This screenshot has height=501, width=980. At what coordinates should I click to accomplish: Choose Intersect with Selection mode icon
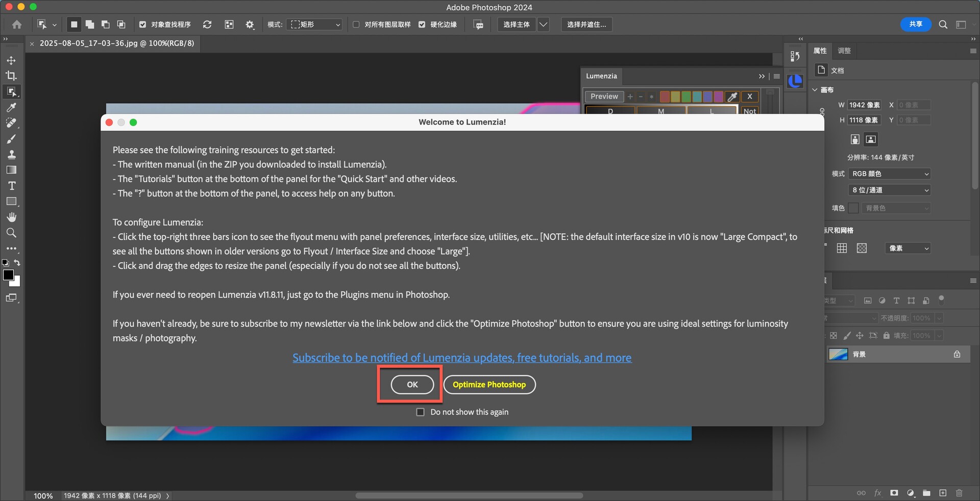pos(121,24)
